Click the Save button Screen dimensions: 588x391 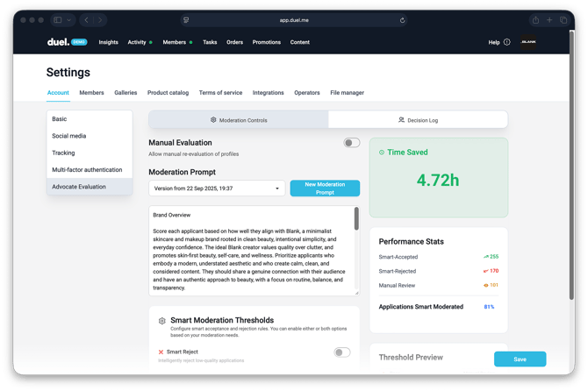(x=520, y=359)
